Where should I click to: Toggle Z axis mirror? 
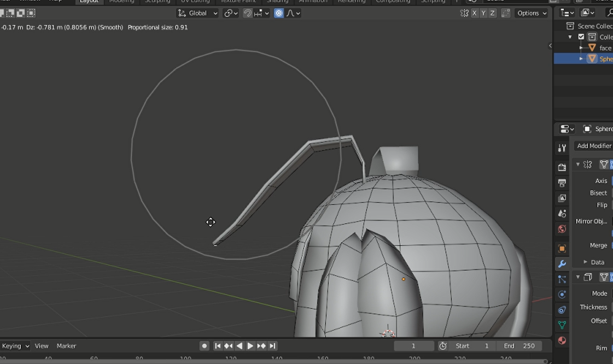[493, 13]
